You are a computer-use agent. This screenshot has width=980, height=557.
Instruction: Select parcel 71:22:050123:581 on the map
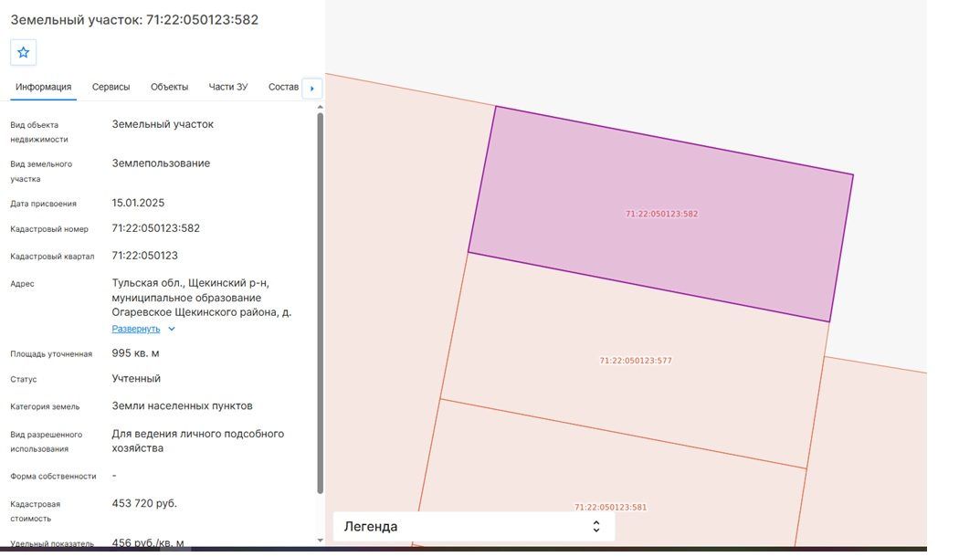611,507
